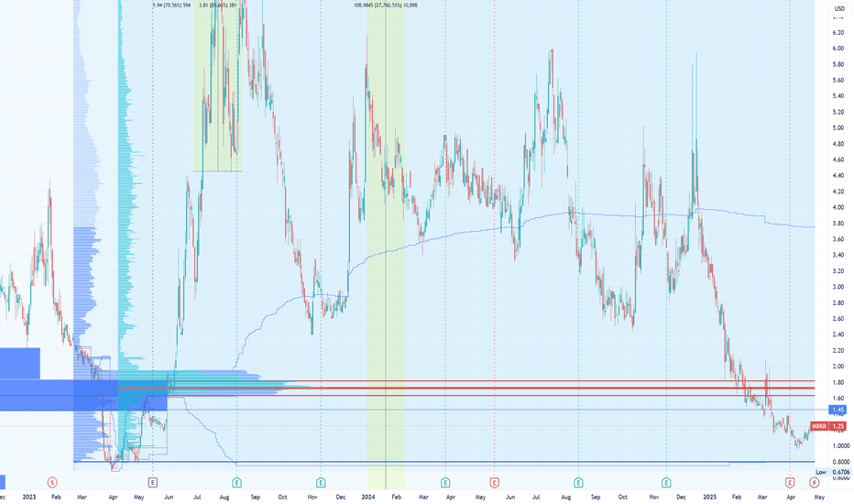This screenshot has width=854, height=504.
Task: Click the 5.94 (70.56%) measurement label
Action: (x=171, y=5)
